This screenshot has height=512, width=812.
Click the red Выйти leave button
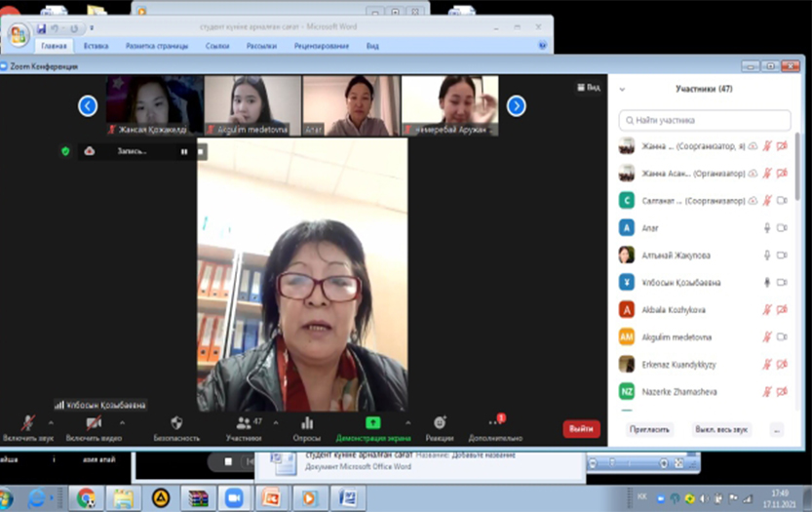click(x=581, y=429)
